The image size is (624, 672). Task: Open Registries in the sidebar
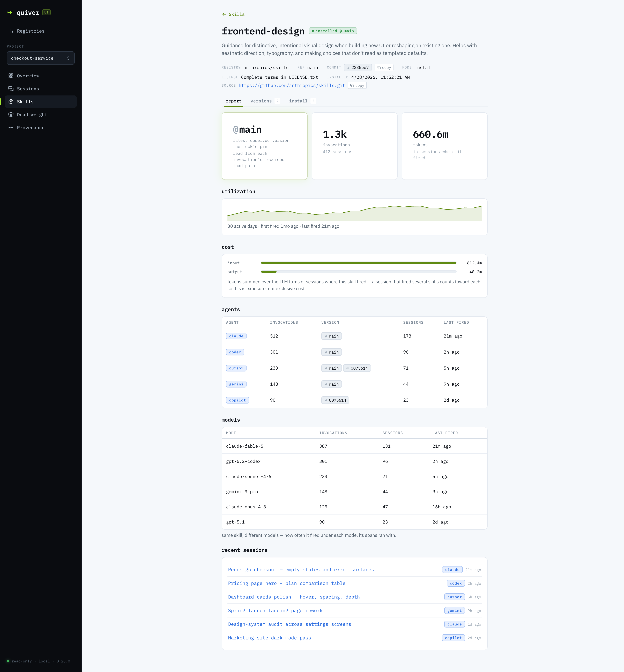pos(41,31)
